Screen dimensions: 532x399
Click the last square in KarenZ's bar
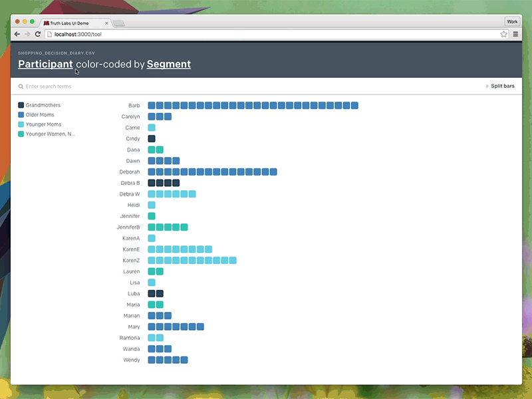pos(233,261)
